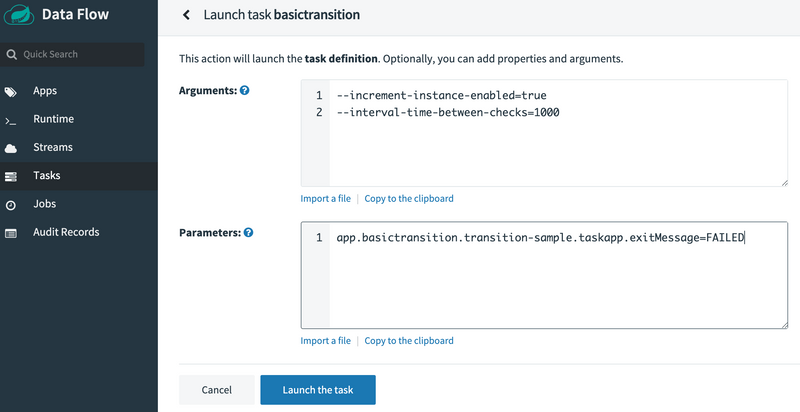Open the Parameters help question mark
The width and height of the screenshot is (800, 412).
pyautogui.click(x=248, y=233)
